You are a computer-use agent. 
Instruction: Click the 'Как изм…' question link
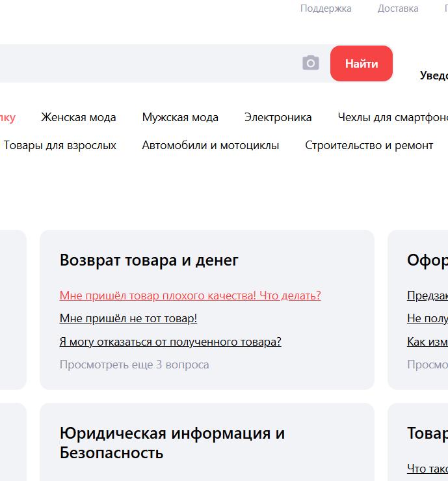[427, 342]
